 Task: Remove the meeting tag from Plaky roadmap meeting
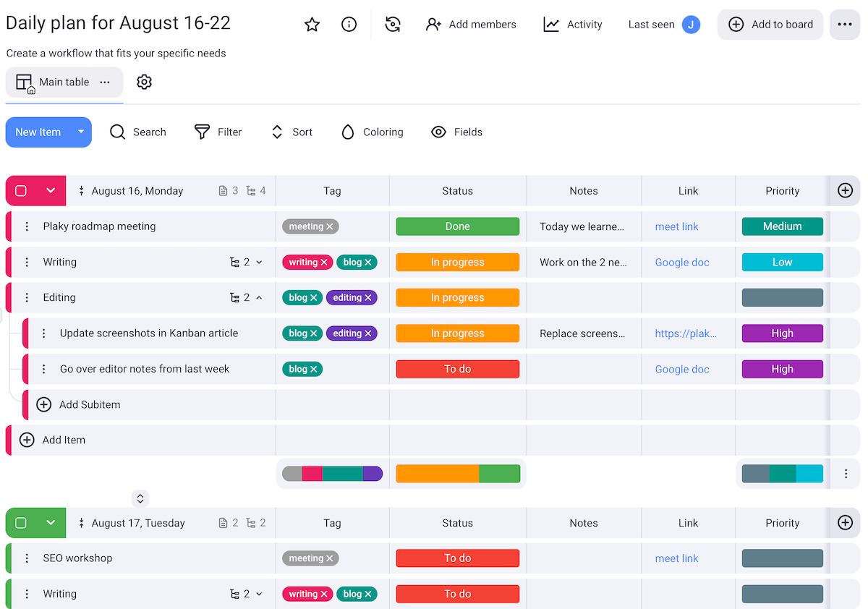(330, 226)
